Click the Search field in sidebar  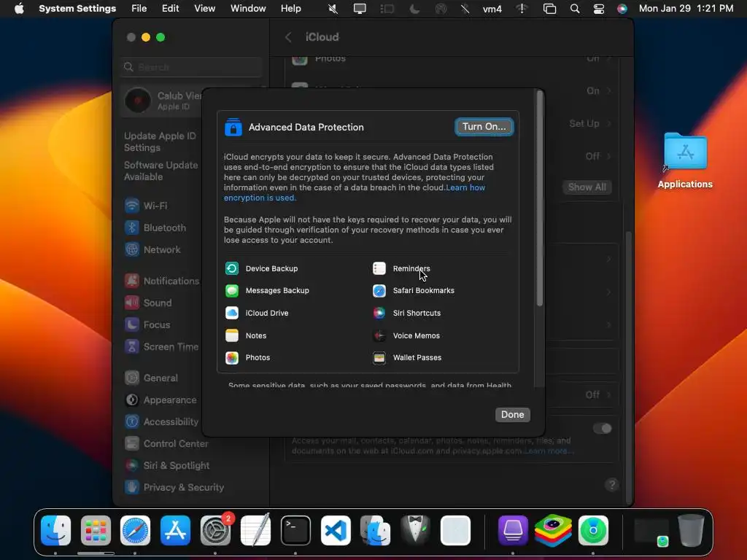tap(191, 67)
